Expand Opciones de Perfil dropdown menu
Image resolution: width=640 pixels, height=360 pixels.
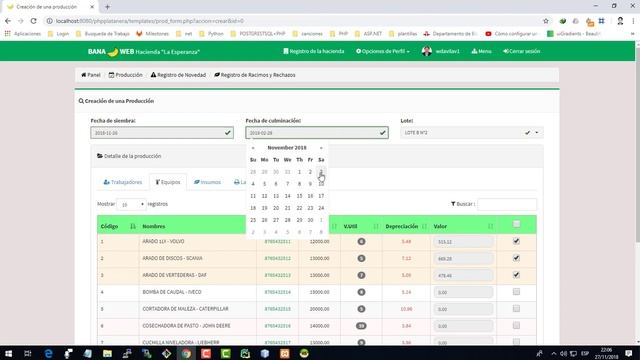pyautogui.click(x=383, y=51)
